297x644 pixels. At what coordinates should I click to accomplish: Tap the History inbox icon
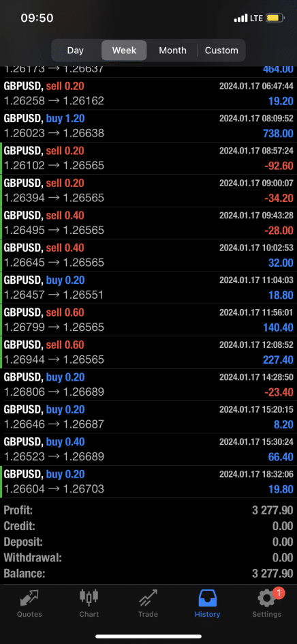pos(207,598)
